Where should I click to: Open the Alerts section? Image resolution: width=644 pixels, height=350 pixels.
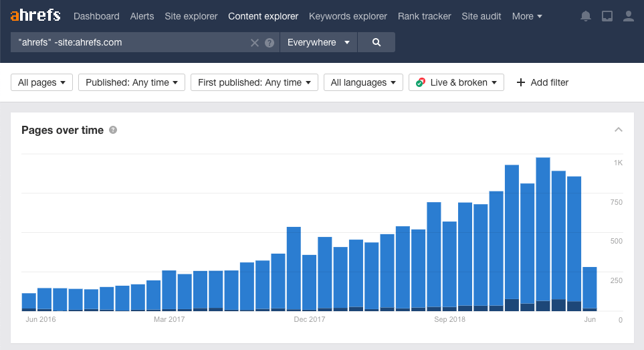[x=142, y=16]
